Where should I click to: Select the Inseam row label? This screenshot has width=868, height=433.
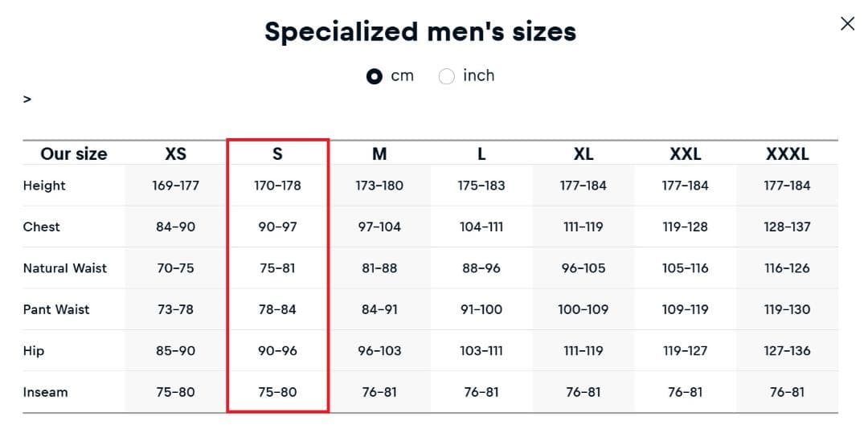tap(45, 392)
